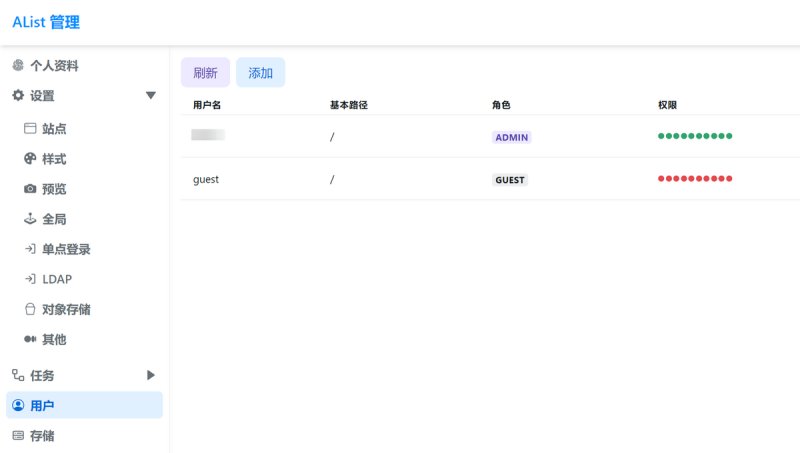Click the login arrow icon beside LDAP
Screen dimensions: 800x453
(x=30, y=279)
